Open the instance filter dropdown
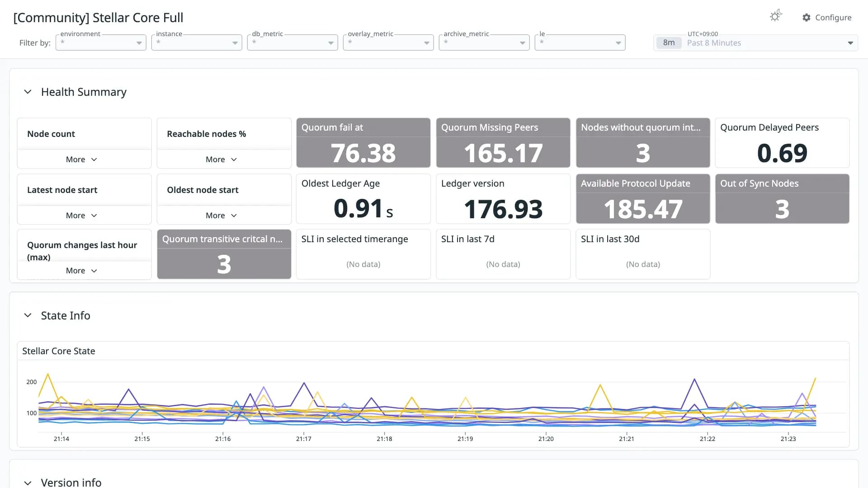 pos(197,42)
